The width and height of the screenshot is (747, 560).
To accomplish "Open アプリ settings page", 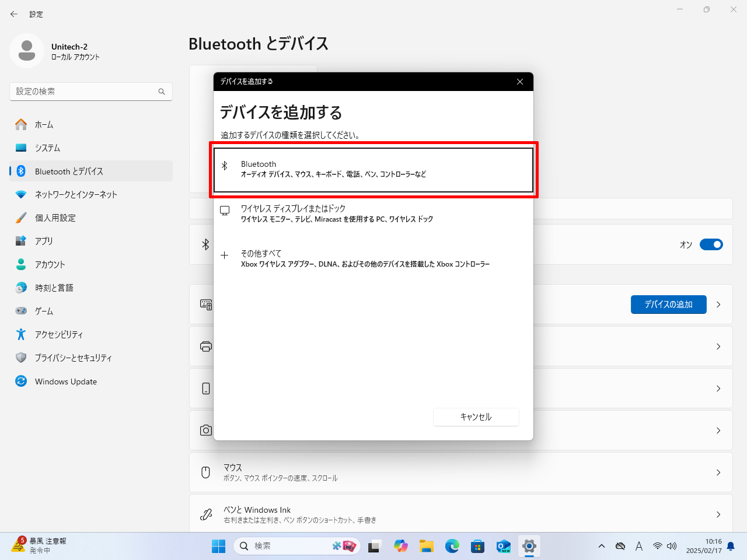I will point(91,242).
